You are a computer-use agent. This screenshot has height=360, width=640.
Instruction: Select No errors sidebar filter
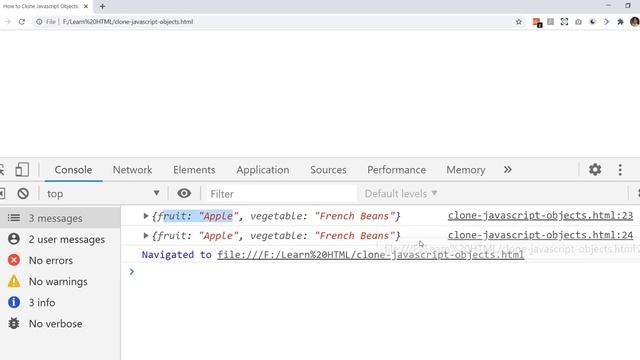tap(60, 260)
